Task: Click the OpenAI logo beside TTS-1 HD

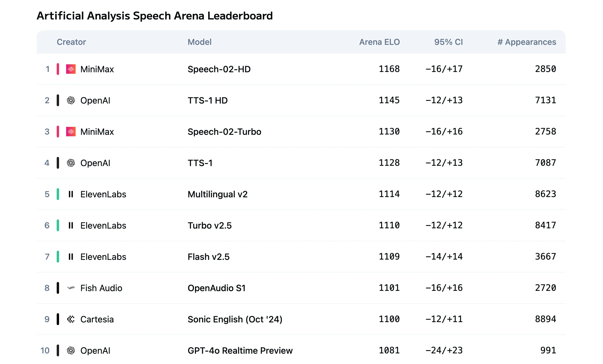Action: [x=71, y=100]
